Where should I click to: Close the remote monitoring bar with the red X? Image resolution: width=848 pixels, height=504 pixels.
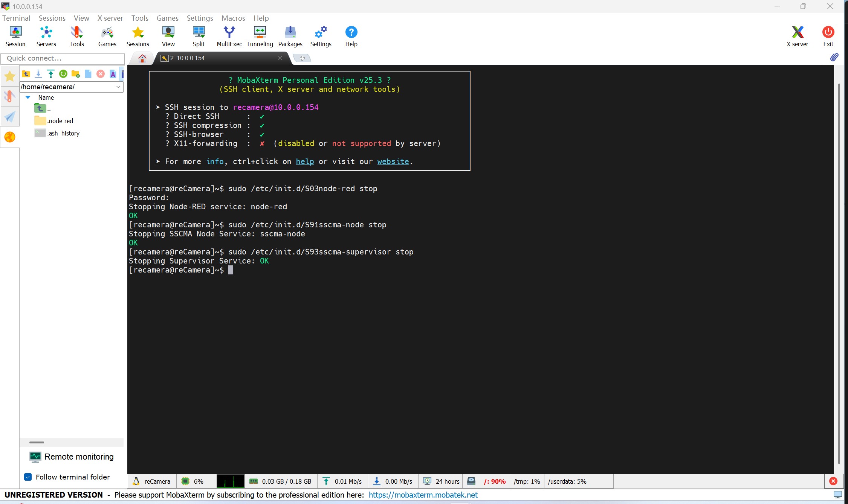coord(833,481)
